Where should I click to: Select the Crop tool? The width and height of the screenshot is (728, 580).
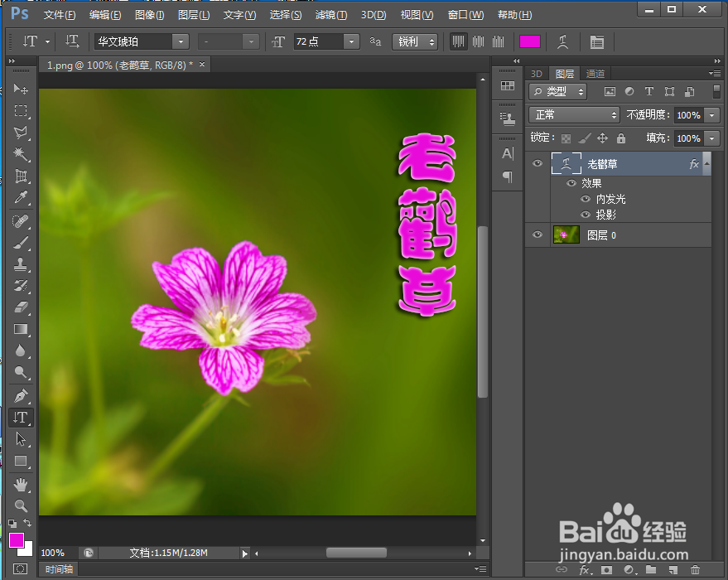tap(21, 175)
